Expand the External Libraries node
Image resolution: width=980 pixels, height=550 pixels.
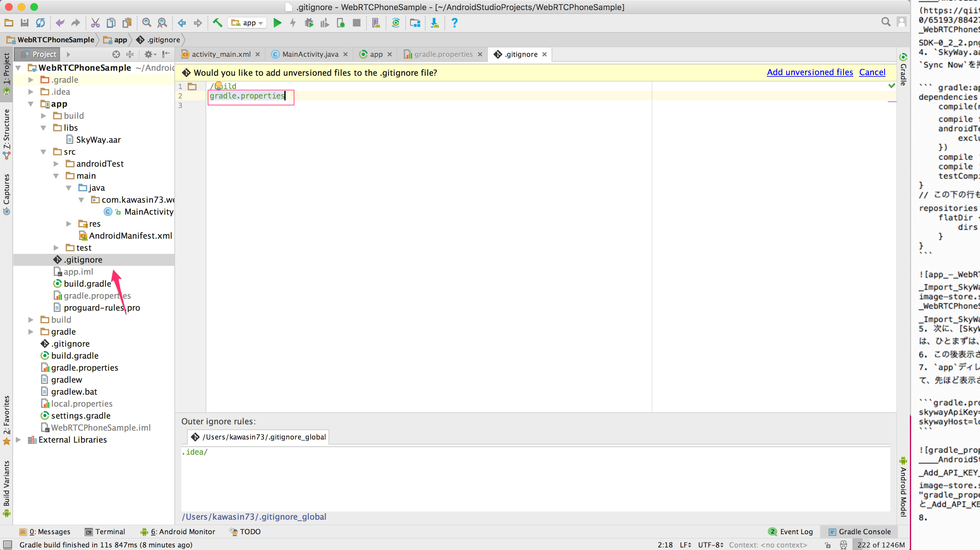18,440
